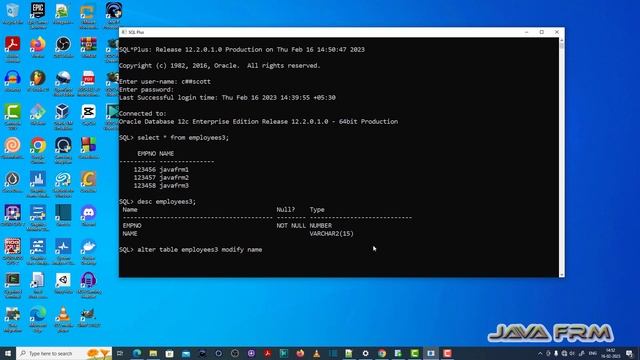Click the taskbar clock and date
Screen dimensions: 640x360
pyautogui.click(x=611, y=353)
